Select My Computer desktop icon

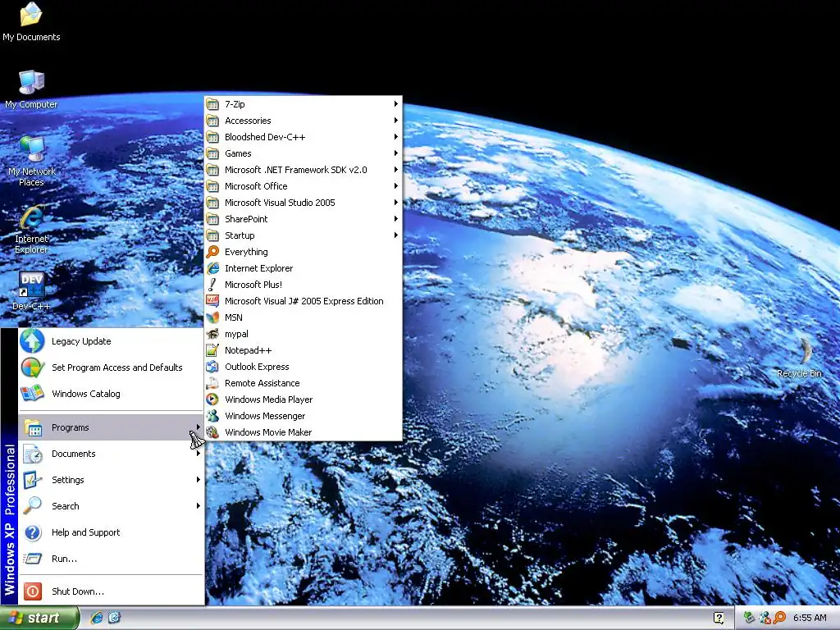click(x=31, y=89)
